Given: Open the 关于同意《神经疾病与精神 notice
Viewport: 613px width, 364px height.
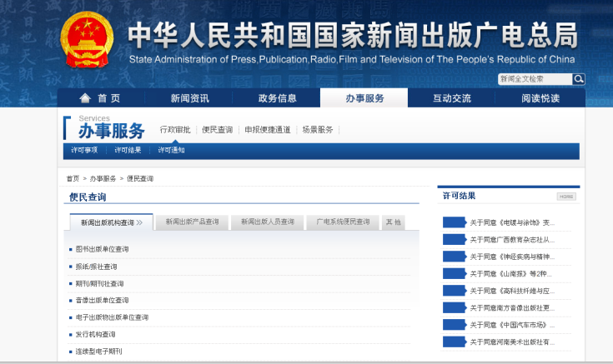Looking at the screenshot, I should click(x=512, y=257).
